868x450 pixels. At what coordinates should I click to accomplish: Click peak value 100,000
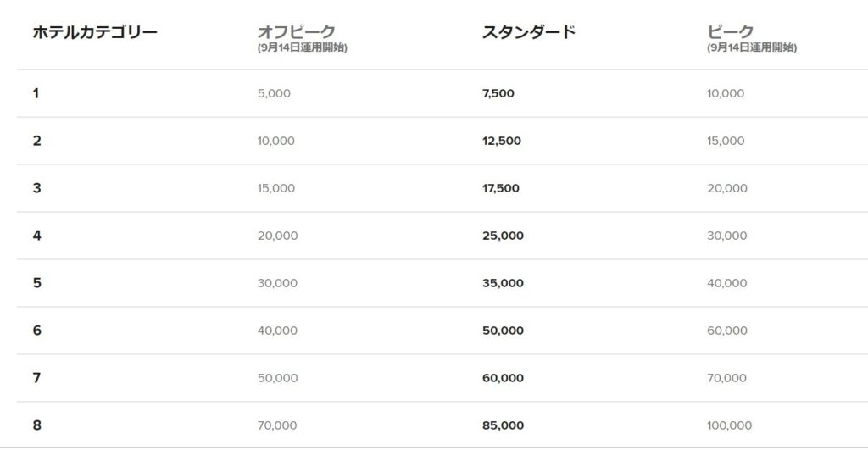point(729,425)
